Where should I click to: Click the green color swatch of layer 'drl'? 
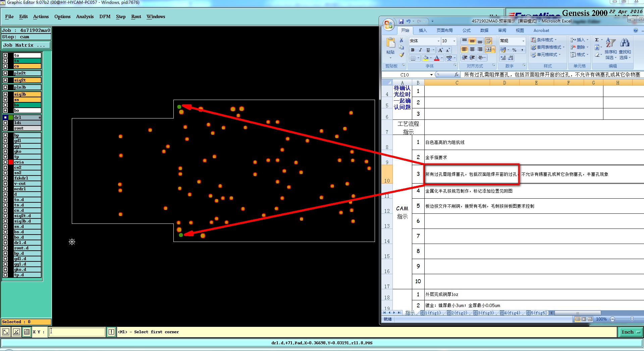pos(11,117)
